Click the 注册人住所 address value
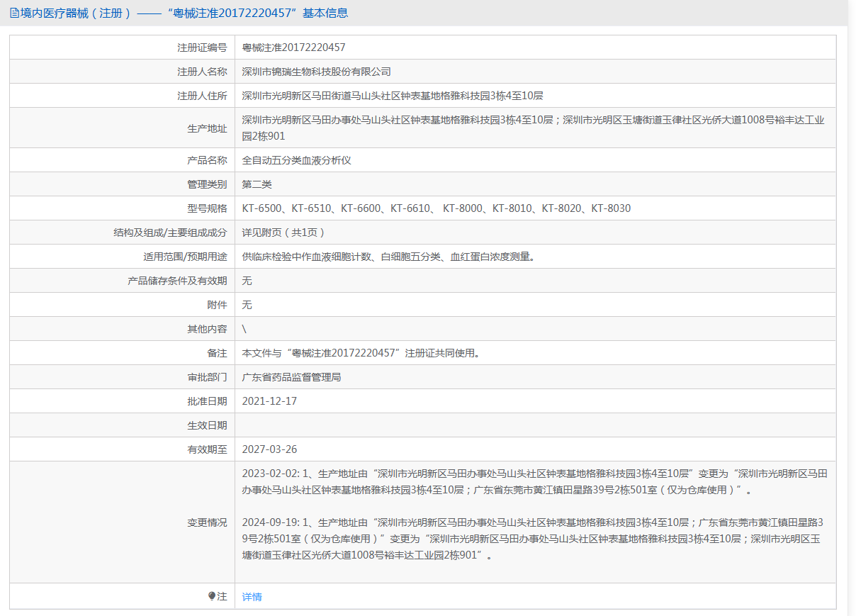Viewport: 856px width, 616px height. point(393,96)
